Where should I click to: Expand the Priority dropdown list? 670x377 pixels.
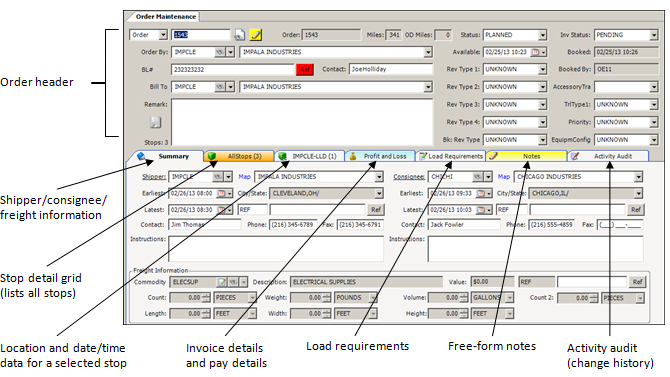pyautogui.click(x=654, y=122)
